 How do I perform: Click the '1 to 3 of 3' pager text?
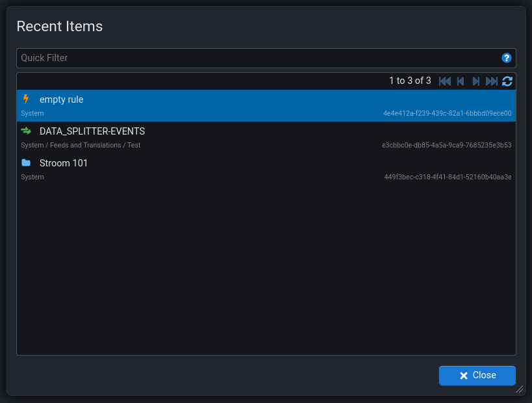coord(410,81)
